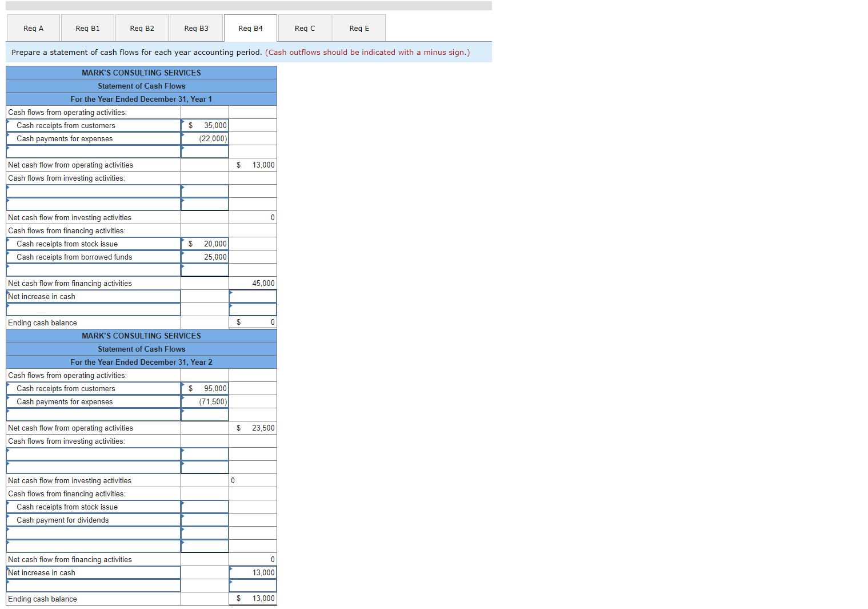Screen dimensions: 868x609
Task: Switch to the Req B3 tab
Action: [196, 27]
